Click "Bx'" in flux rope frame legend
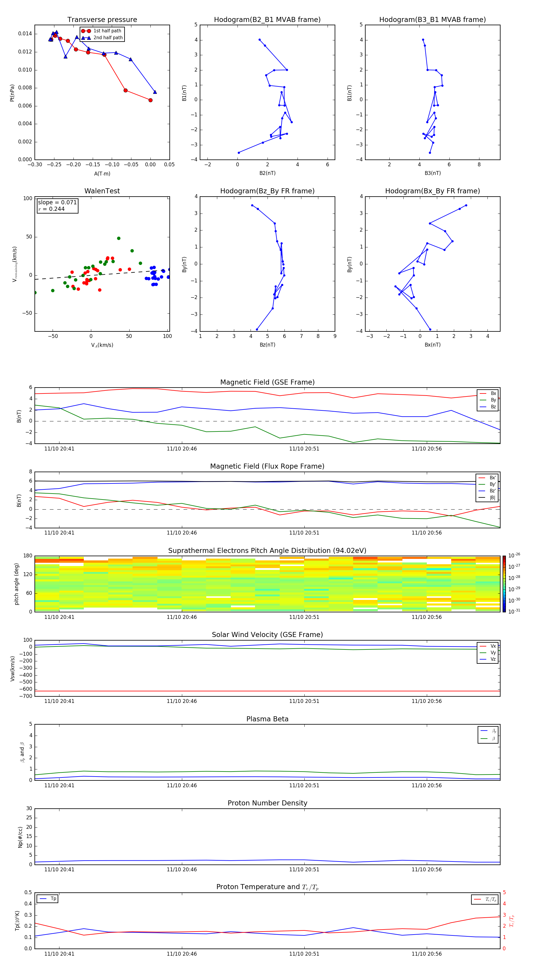 click(487, 478)
